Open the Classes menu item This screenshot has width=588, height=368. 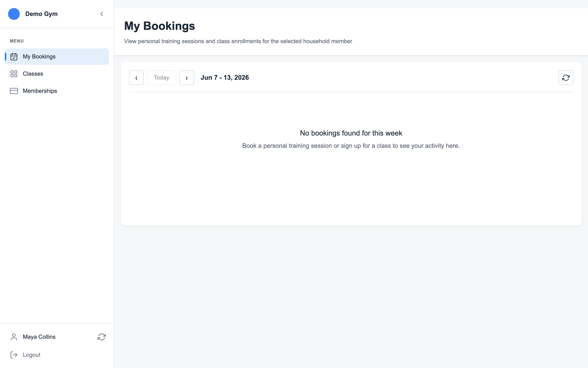[x=57, y=74]
